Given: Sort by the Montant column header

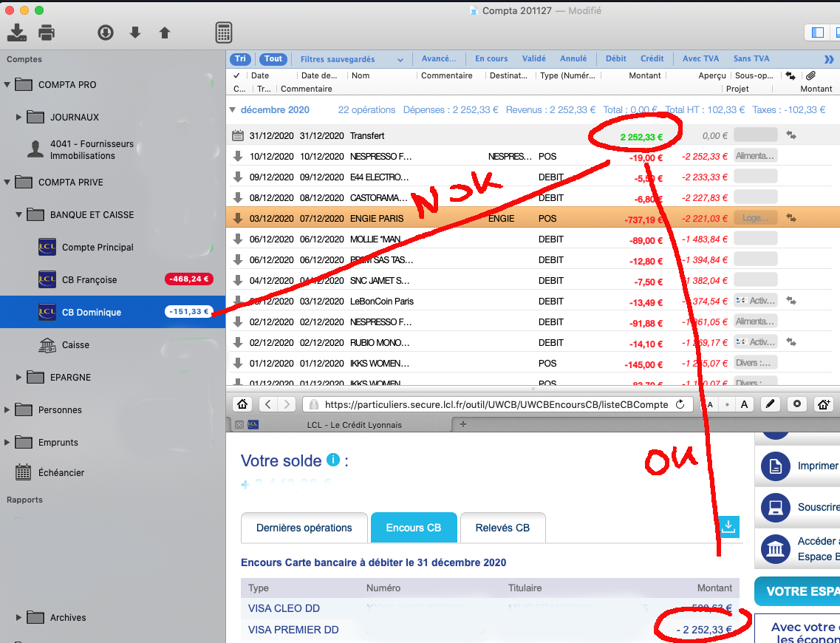Looking at the screenshot, I should tap(644, 75).
